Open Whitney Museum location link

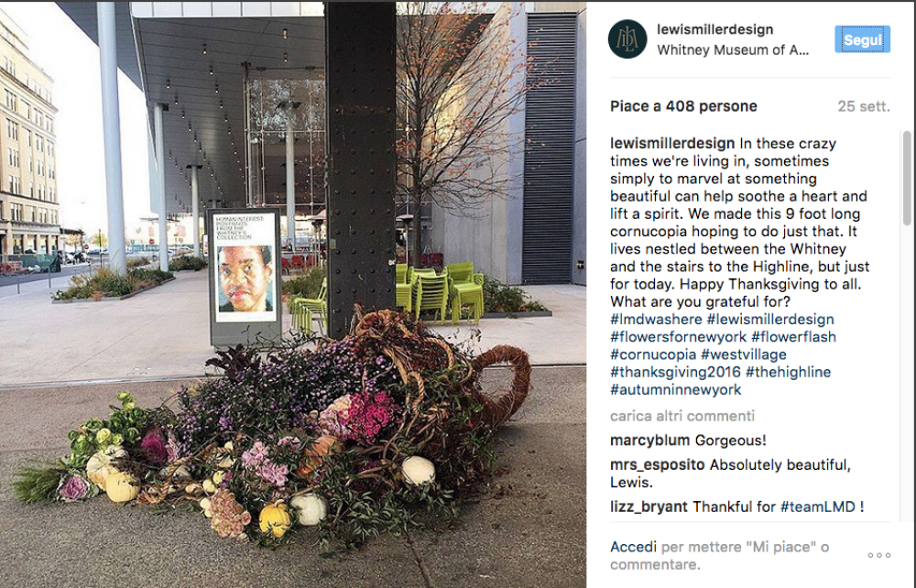coord(733,50)
